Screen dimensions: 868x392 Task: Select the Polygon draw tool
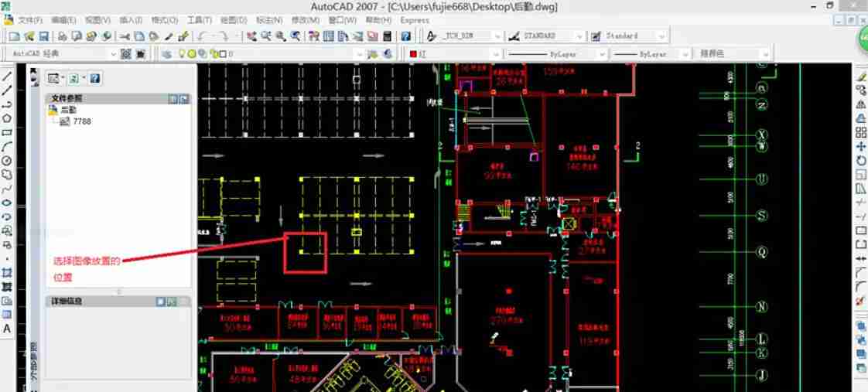tap(7, 118)
